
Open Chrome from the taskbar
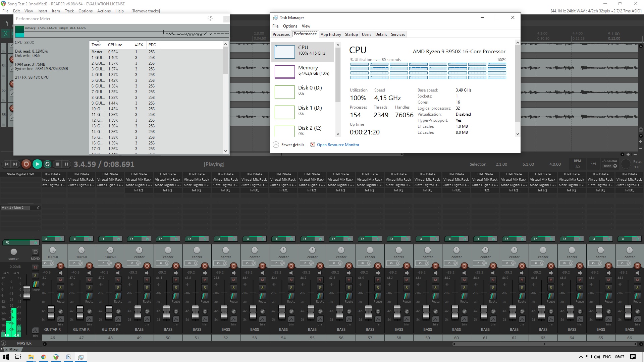pos(43,357)
